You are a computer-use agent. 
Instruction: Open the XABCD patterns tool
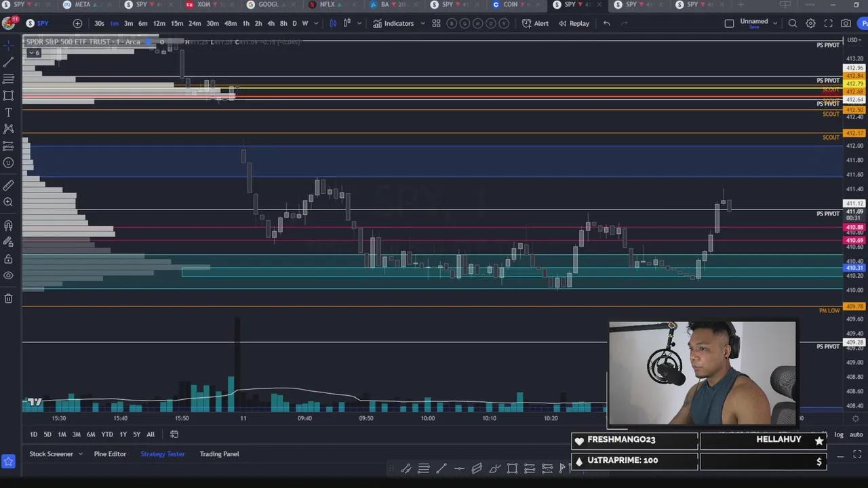[x=8, y=129]
